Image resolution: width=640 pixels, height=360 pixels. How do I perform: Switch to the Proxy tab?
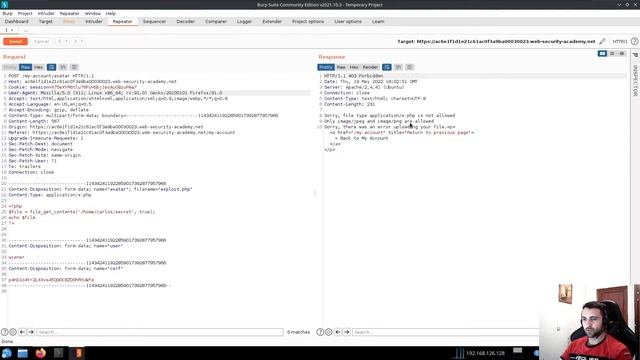(69, 21)
